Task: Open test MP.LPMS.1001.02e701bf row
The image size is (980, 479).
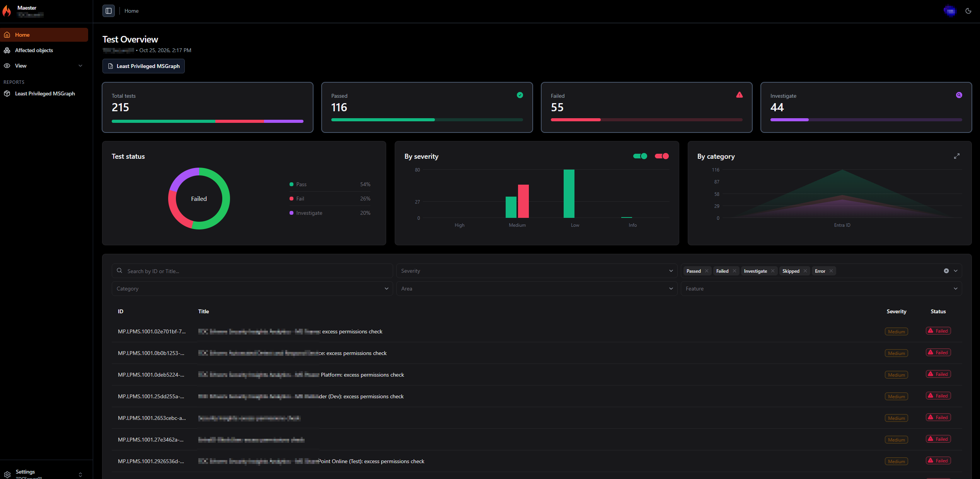Action: 537,331
